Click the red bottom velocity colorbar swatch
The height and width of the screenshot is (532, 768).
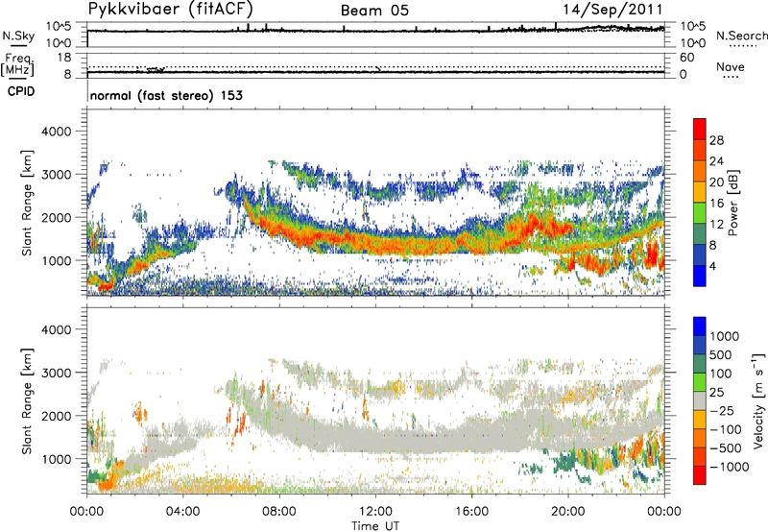click(700, 475)
